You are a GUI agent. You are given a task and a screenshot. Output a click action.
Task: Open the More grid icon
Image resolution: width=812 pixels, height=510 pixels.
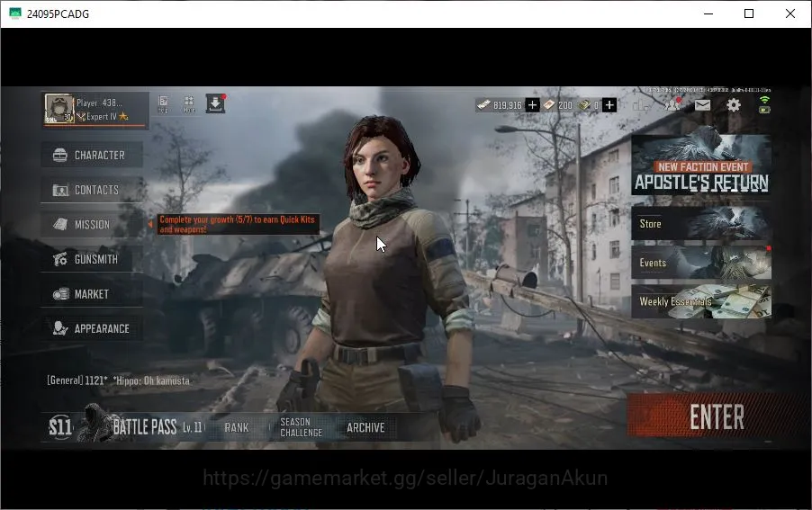click(189, 104)
